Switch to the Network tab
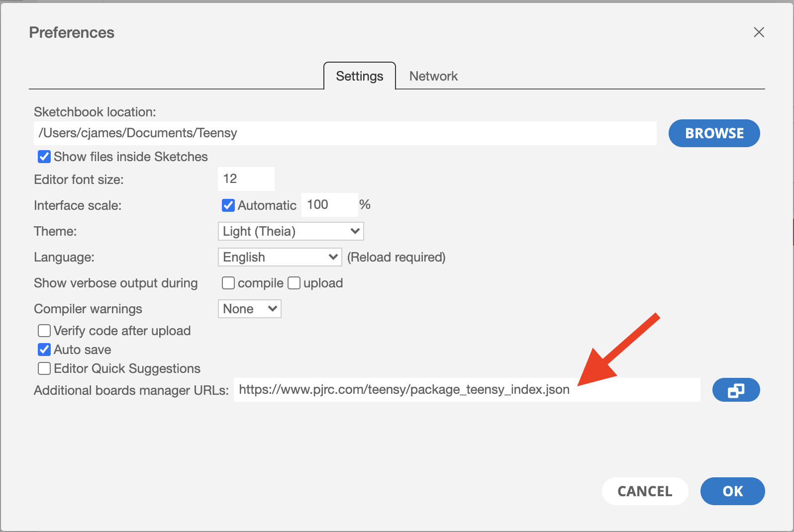This screenshot has width=794, height=532. tap(433, 76)
